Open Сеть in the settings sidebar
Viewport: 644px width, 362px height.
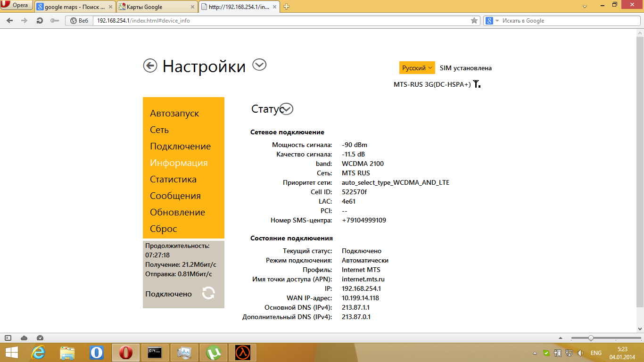(x=159, y=130)
